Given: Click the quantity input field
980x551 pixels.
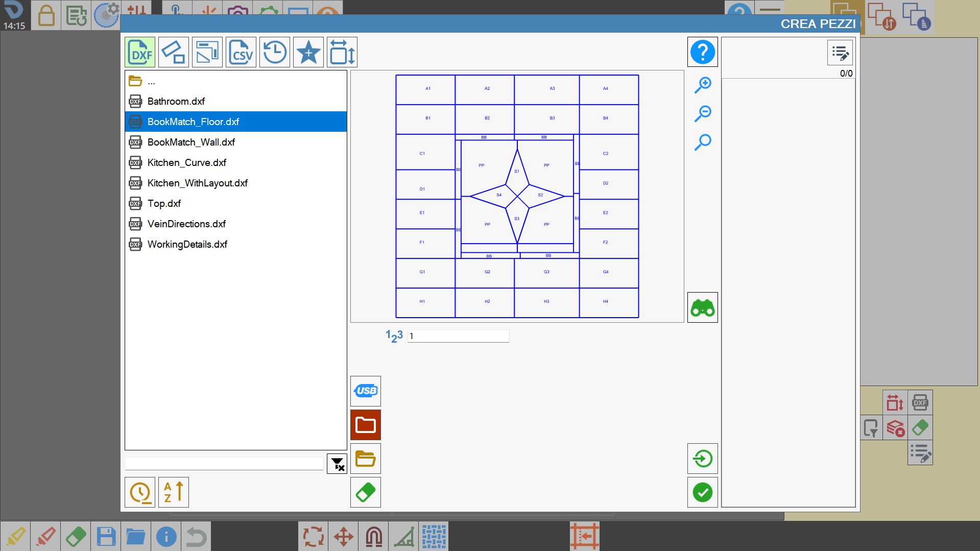Looking at the screenshot, I should (x=458, y=336).
